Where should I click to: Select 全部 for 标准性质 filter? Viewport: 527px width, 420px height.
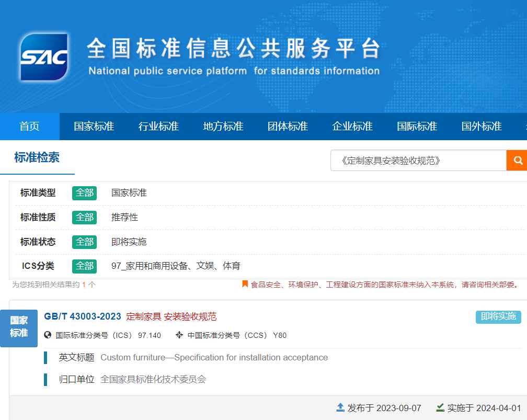pos(84,217)
